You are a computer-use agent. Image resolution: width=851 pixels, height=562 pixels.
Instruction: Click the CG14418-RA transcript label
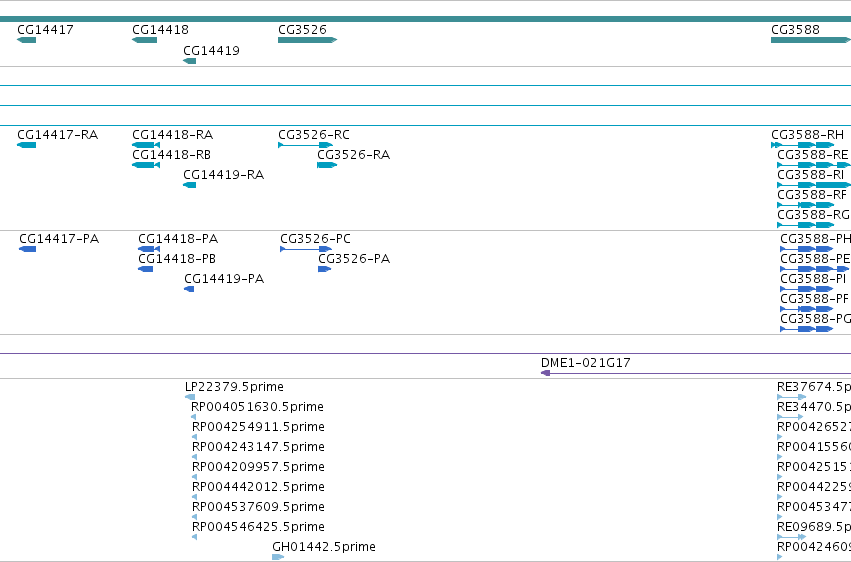point(173,135)
